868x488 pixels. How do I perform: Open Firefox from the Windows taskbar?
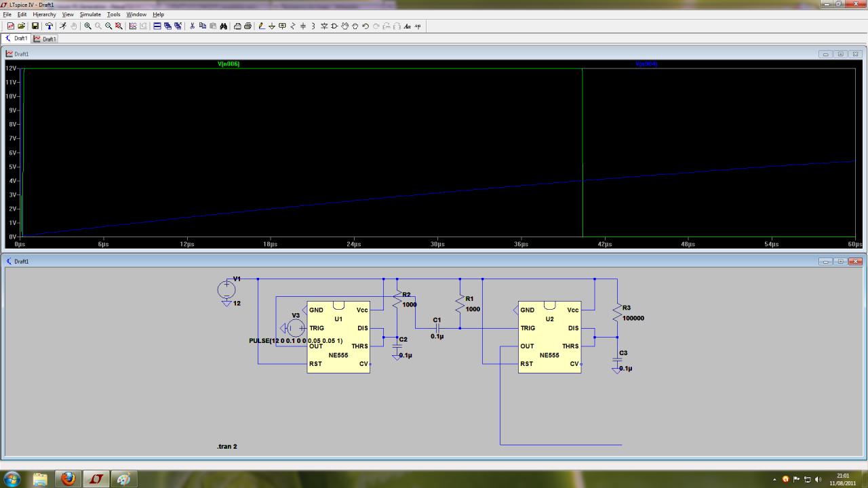[68, 479]
